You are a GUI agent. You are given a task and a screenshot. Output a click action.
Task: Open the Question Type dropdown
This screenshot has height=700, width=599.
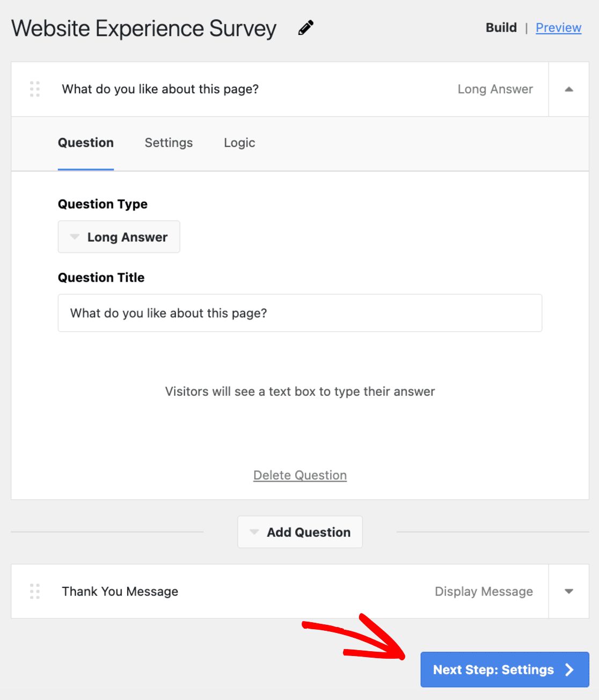(x=119, y=237)
